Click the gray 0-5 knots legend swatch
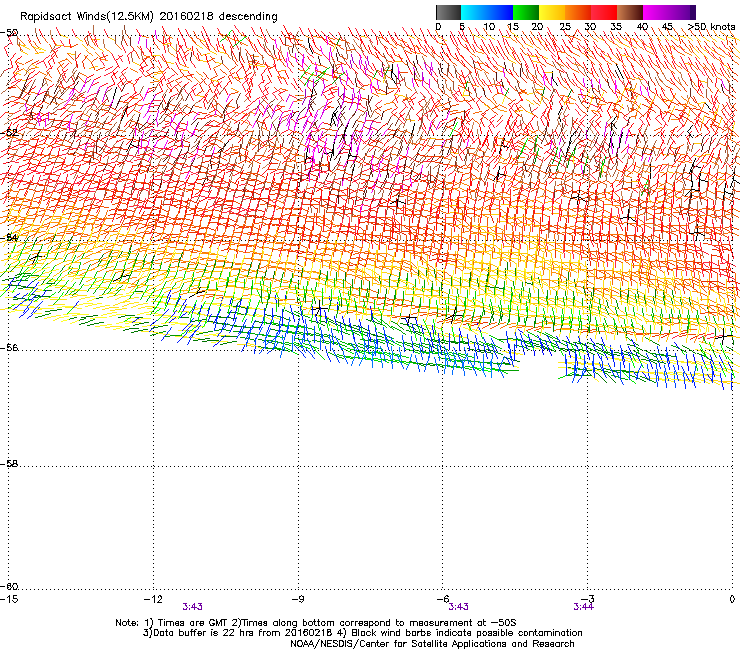 (448, 12)
